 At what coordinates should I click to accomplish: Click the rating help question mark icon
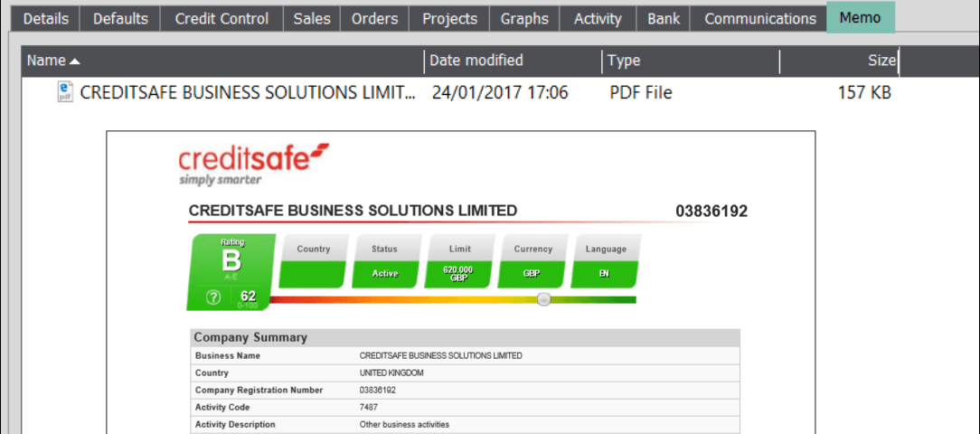213,298
